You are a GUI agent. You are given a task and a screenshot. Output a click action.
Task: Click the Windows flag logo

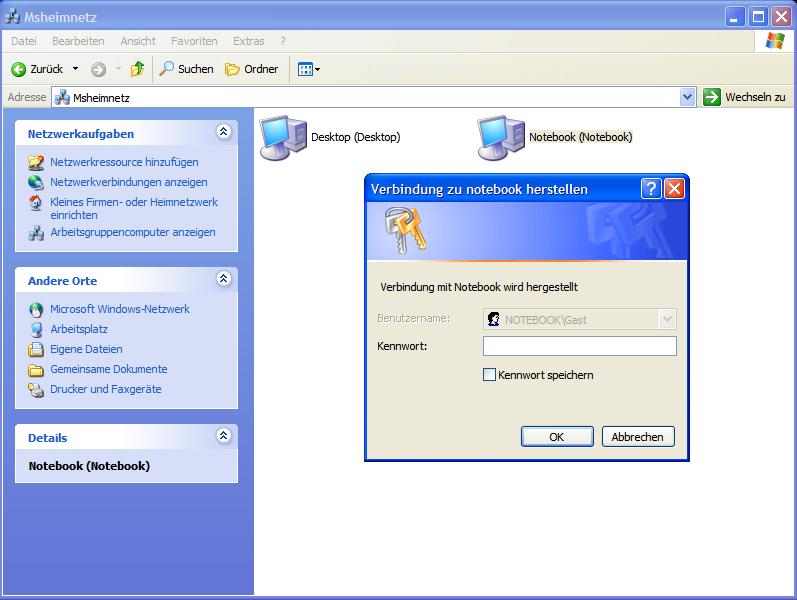[x=775, y=41]
